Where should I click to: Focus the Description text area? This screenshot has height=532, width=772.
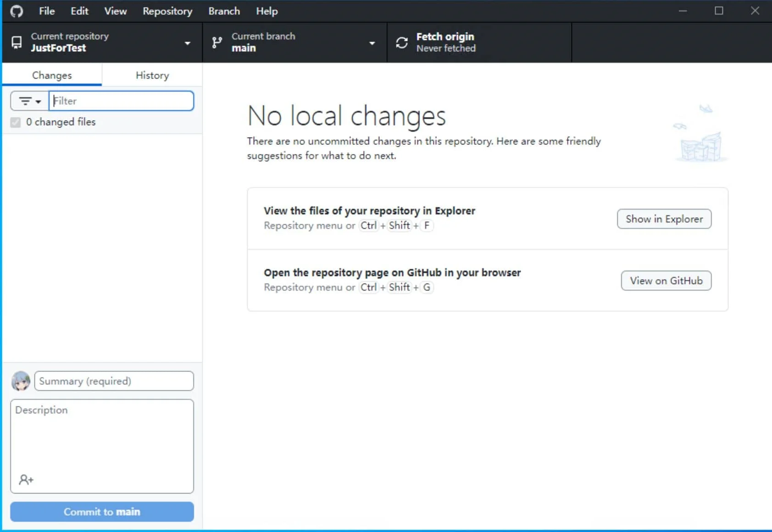pyautogui.click(x=102, y=446)
